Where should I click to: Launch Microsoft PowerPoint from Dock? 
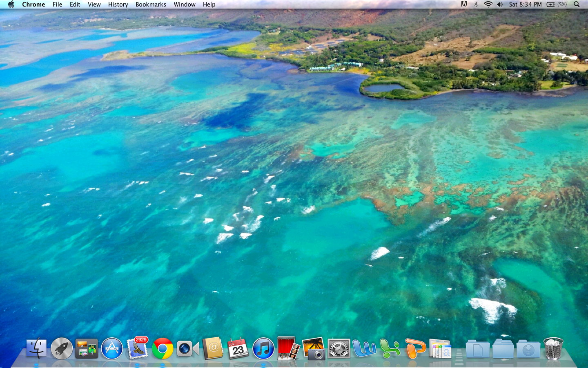[415, 348]
